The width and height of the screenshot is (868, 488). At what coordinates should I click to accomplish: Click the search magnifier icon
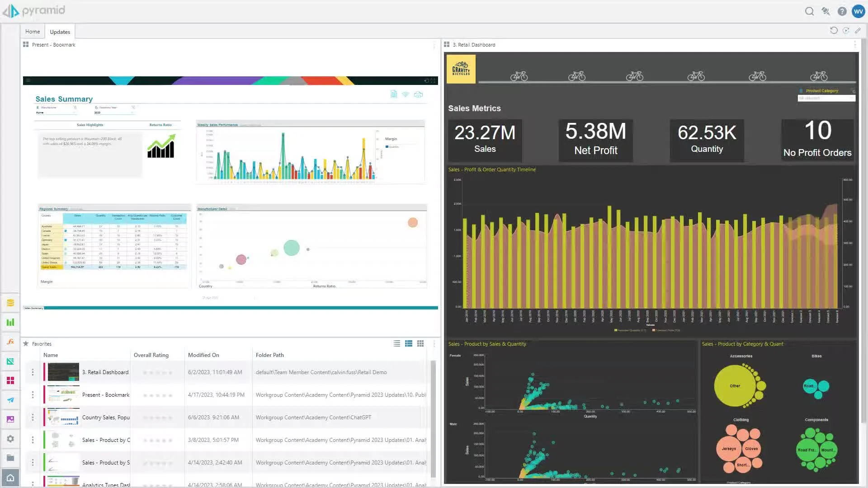coord(809,11)
